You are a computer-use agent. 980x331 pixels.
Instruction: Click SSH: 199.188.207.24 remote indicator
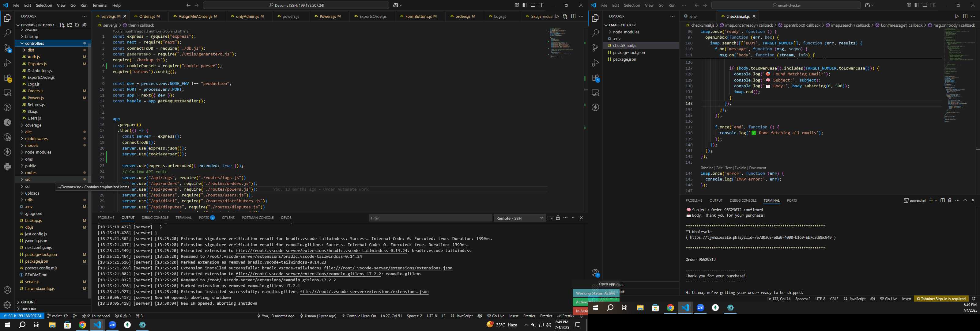point(22,316)
